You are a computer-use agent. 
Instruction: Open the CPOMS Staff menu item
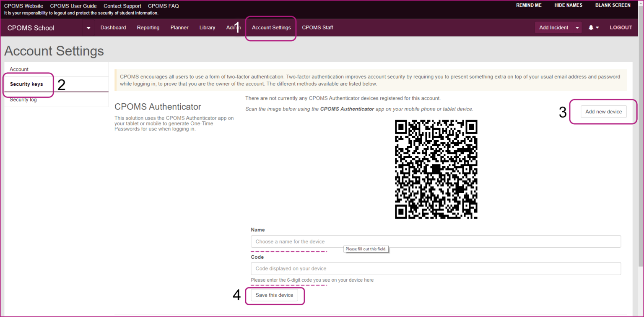(317, 28)
